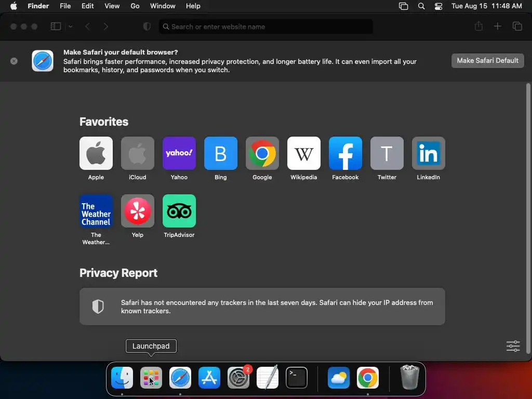Open Launchpad from the Dock
This screenshot has height=399, width=532.
[x=151, y=378]
